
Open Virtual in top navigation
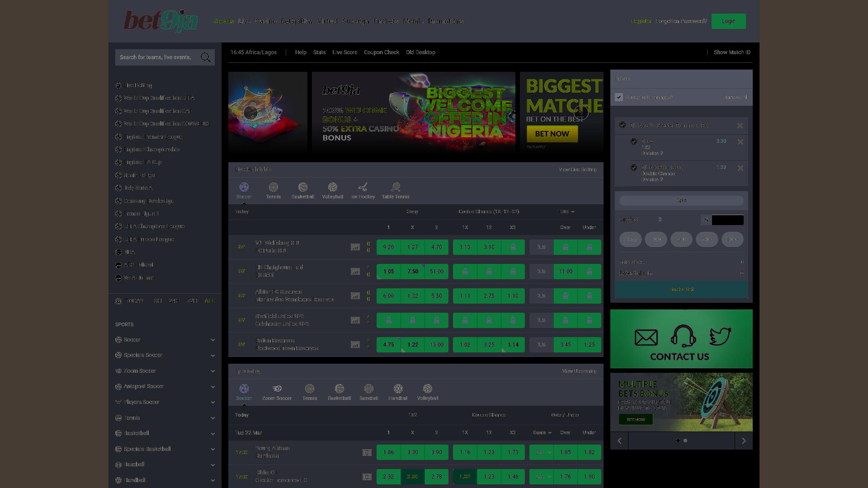coord(327,21)
